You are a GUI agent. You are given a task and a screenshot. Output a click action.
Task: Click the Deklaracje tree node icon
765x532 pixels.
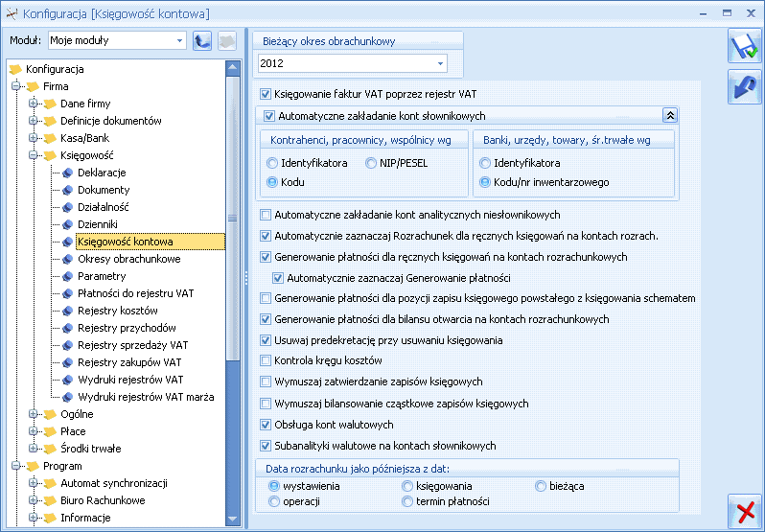[x=68, y=173]
